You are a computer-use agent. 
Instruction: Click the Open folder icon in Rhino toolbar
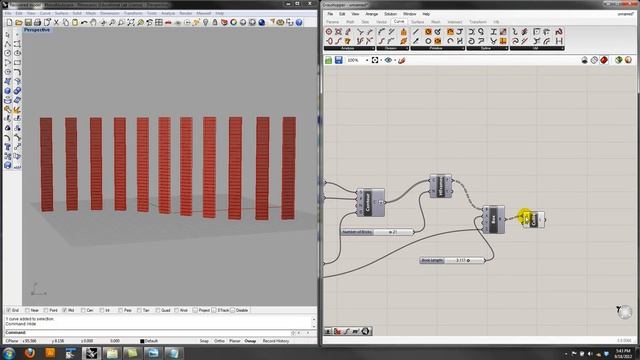18,22
